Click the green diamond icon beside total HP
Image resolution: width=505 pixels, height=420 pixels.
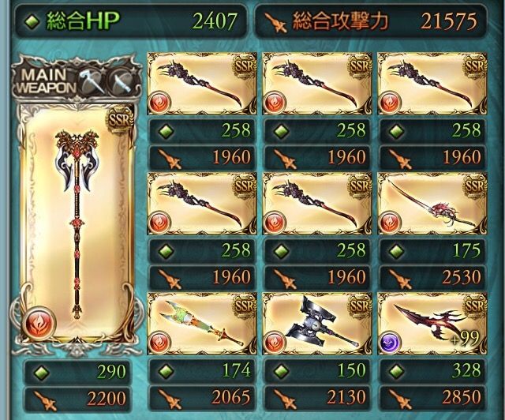pos(32,21)
